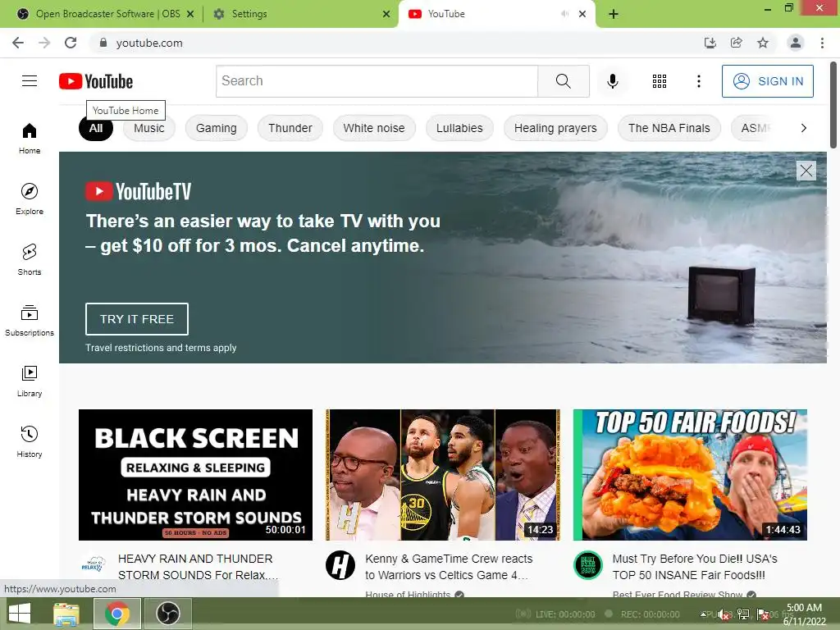
Task: Open the Warriors vs Celtics video thumbnail
Action: [x=443, y=475]
